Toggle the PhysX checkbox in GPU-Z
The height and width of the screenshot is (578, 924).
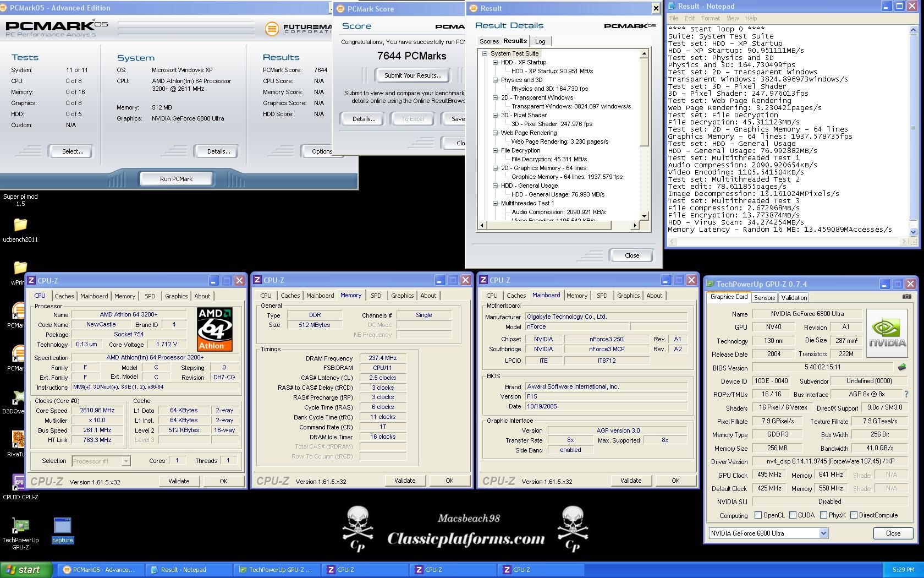(x=823, y=515)
